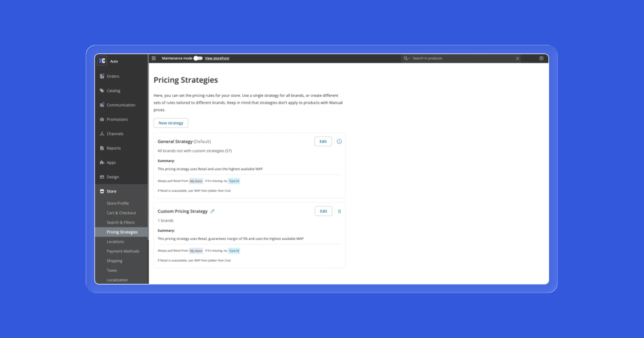The image size is (644, 338).
Task: Open Reports from the sidebar
Action: tap(113, 148)
